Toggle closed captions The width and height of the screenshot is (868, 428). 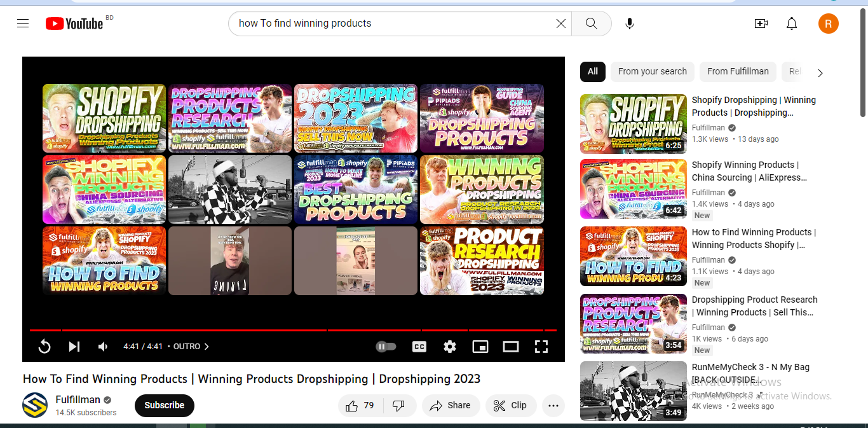click(x=419, y=347)
